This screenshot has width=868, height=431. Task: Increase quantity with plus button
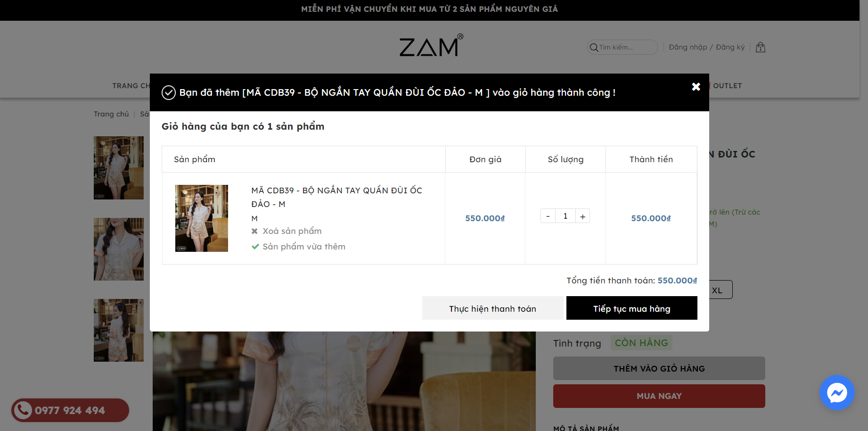[583, 216]
